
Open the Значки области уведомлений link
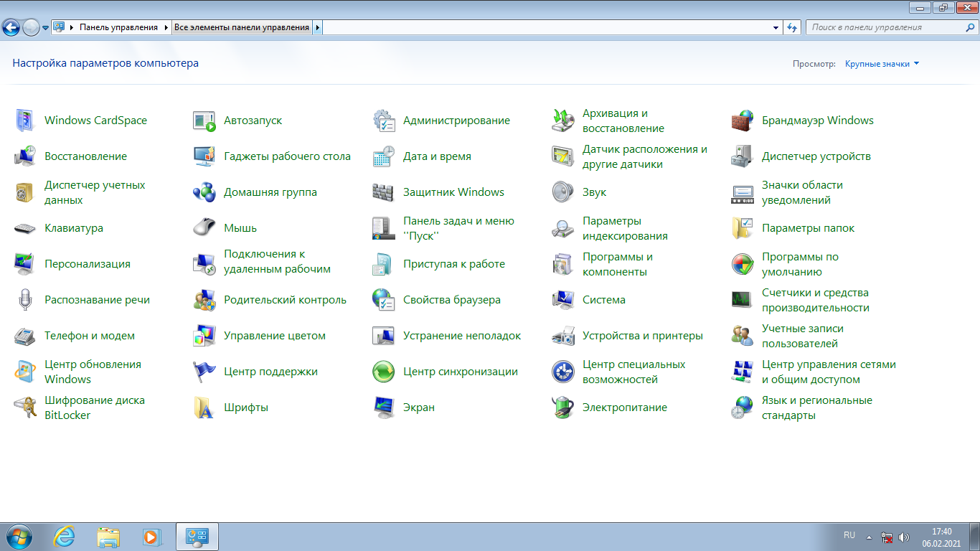(x=802, y=192)
